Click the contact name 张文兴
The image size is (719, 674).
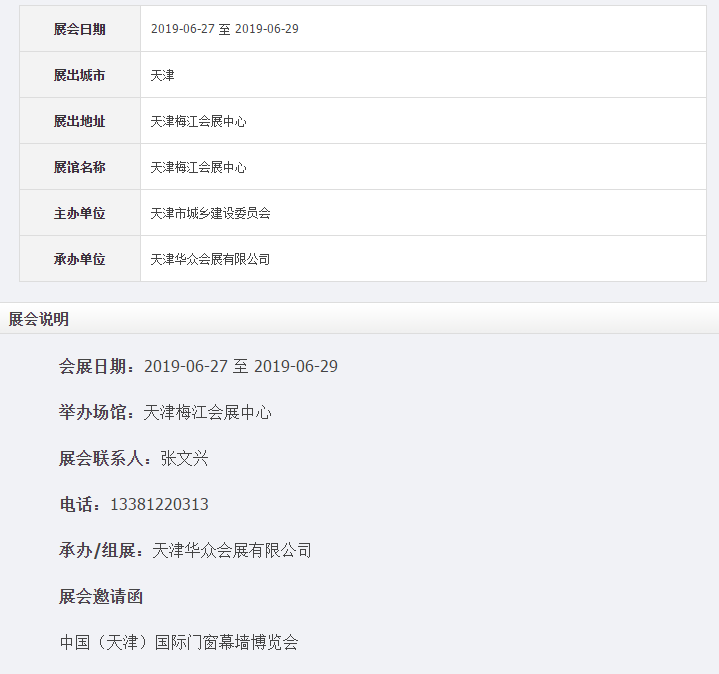pos(184,459)
